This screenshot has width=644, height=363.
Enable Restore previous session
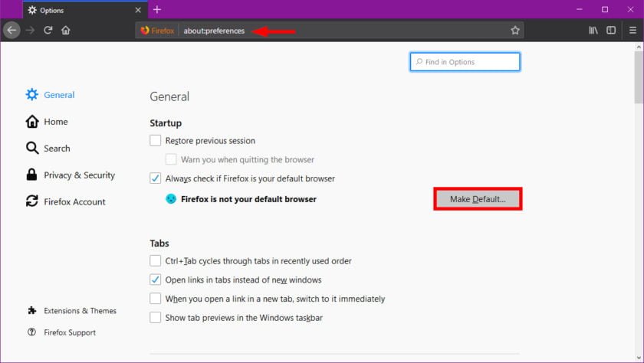(x=156, y=141)
